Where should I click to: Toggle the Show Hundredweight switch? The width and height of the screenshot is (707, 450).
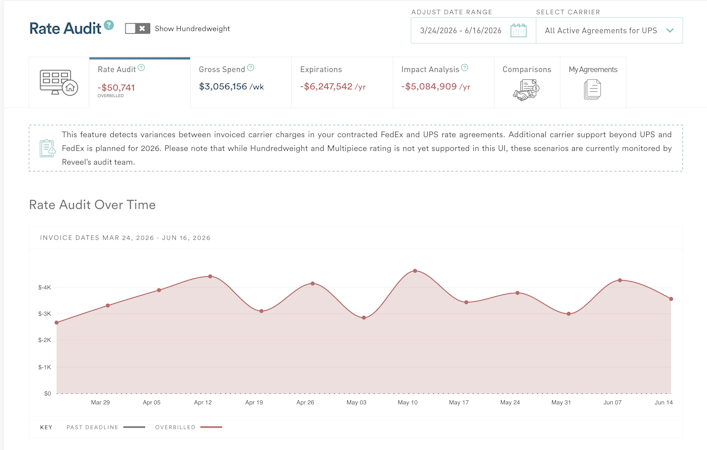tap(137, 28)
